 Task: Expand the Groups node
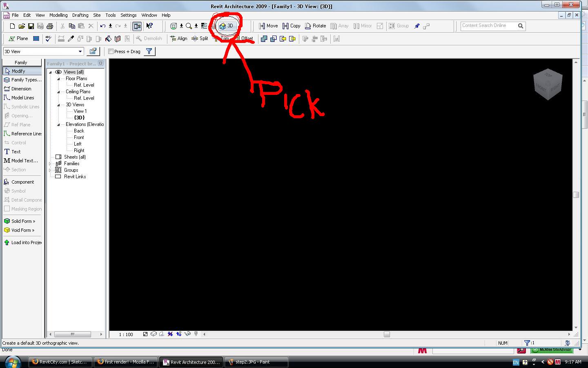pyautogui.click(x=51, y=170)
